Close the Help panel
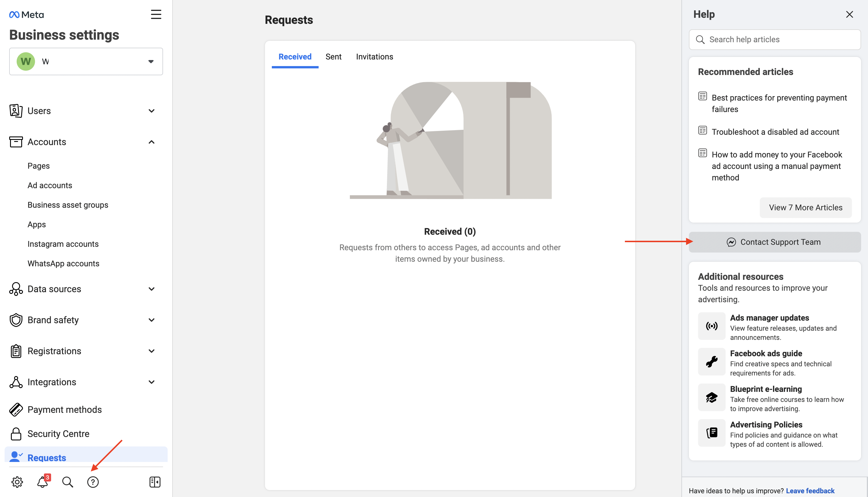This screenshot has height=497, width=868. (850, 14)
